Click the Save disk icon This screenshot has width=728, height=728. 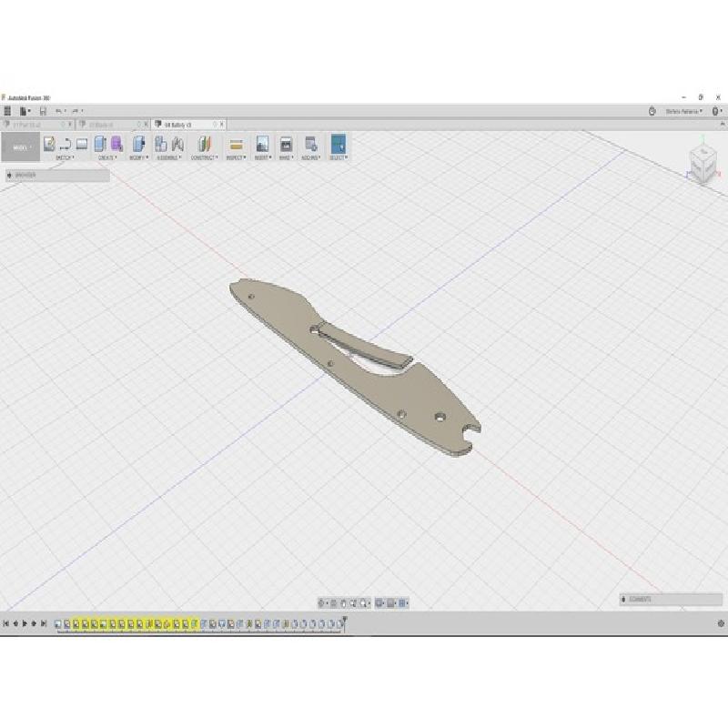coord(43,111)
